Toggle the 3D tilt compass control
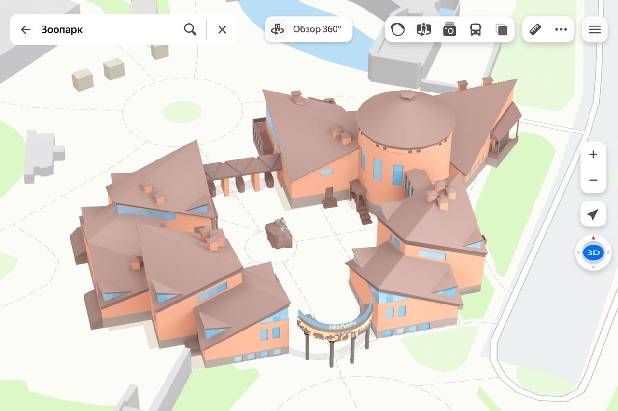The image size is (618, 411). (593, 252)
